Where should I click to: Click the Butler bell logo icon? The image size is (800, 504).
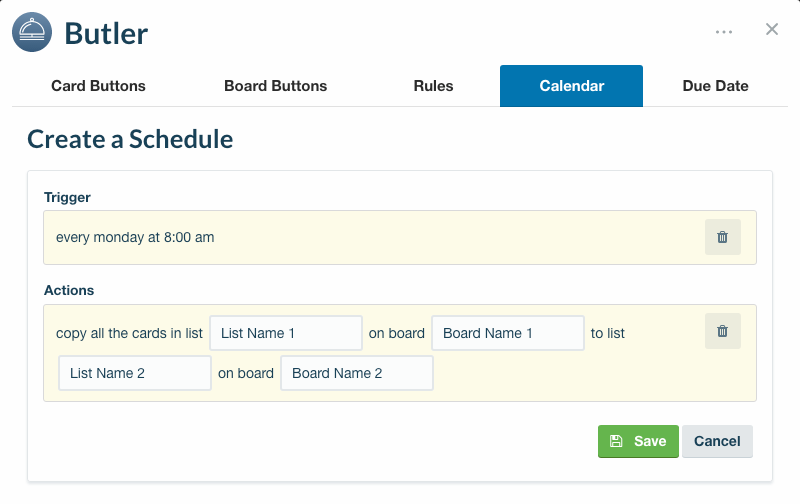(x=32, y=32)
